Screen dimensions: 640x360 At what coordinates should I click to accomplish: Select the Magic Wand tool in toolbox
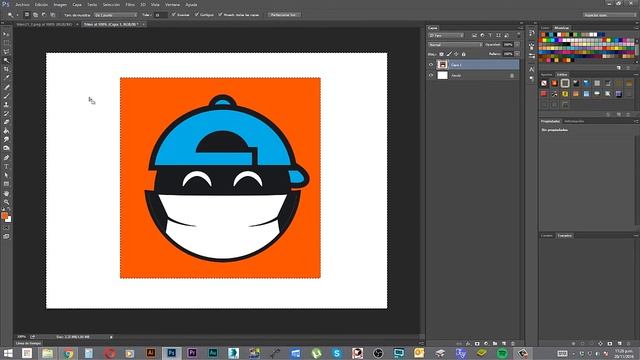pyautogui.click(x=6, y=60)
